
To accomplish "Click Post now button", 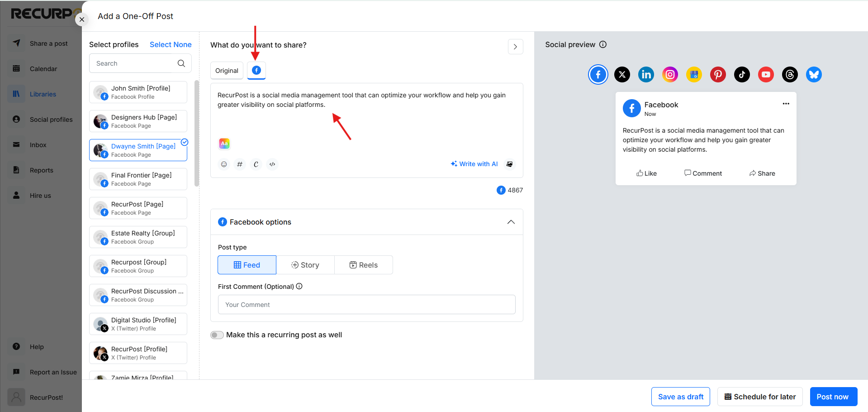I will tap(833, 397).
